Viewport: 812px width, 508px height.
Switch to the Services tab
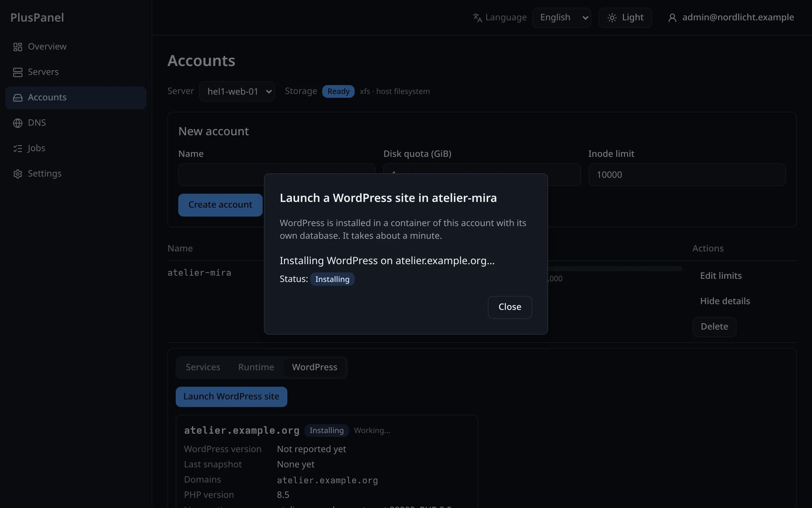tap(203, 367)
